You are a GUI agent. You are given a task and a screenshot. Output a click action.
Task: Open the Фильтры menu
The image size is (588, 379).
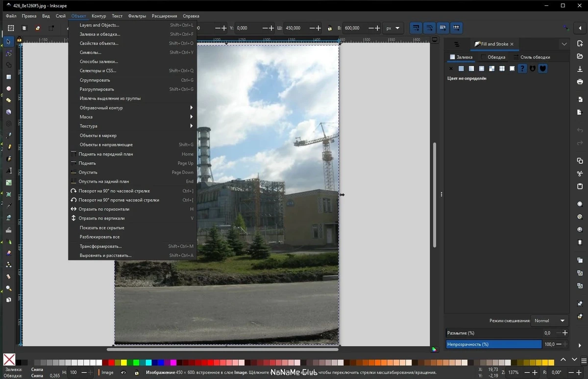[x=137, y=16]
